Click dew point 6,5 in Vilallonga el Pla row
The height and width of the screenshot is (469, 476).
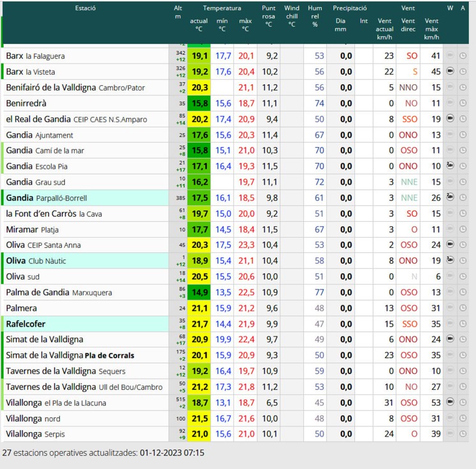271,403
